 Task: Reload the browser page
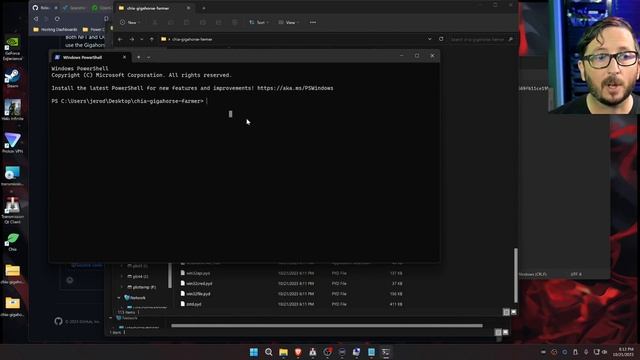coord(57,19)
